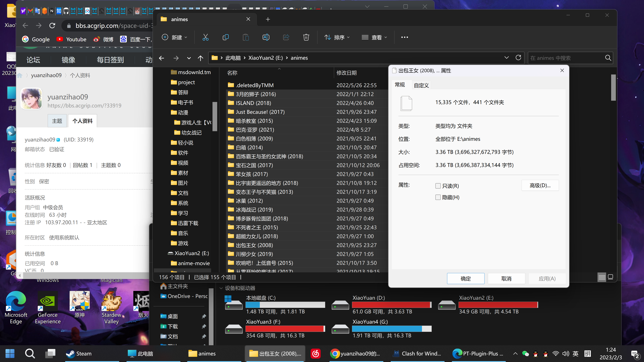Open 镜像 in the browser site menu

pyautogui.click(x=68, y=60)
